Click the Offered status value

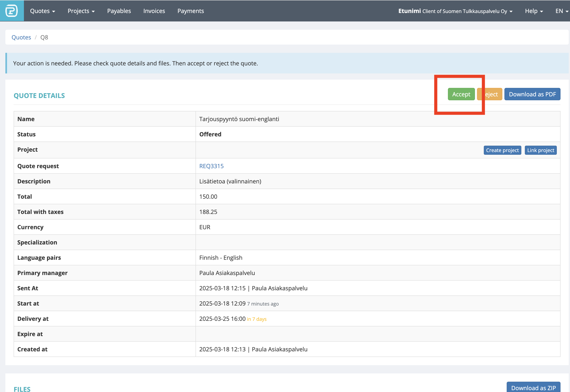tap(210, 134)
